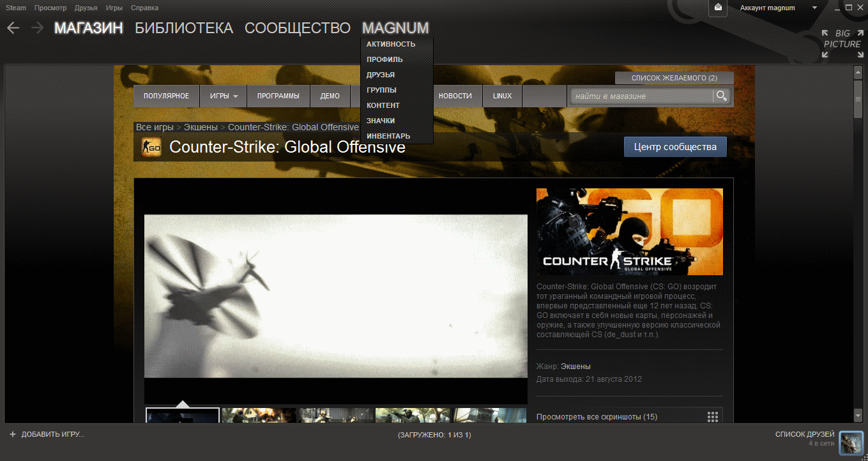Click the main trailer video area
The image size is (868, 461).
click(336, 296)
